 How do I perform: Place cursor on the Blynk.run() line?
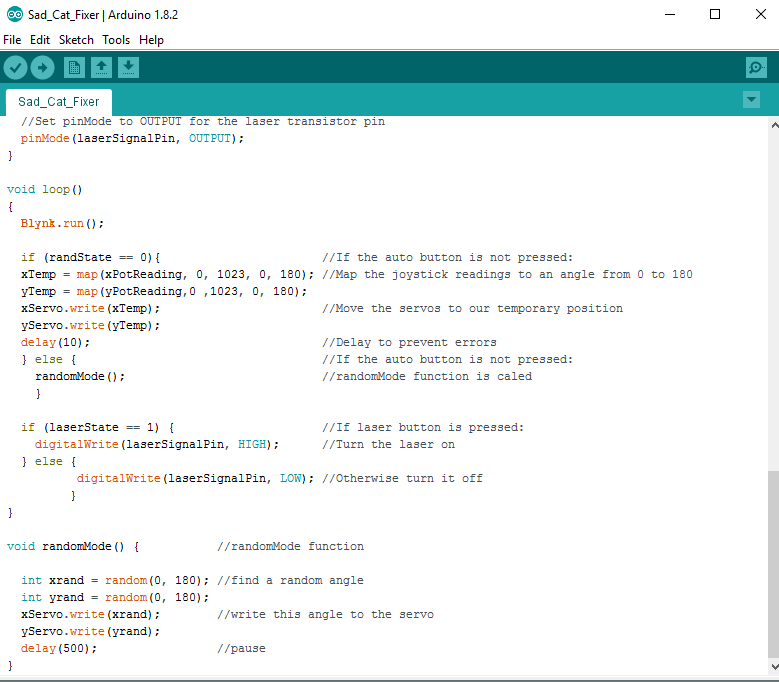pos(62,223)
